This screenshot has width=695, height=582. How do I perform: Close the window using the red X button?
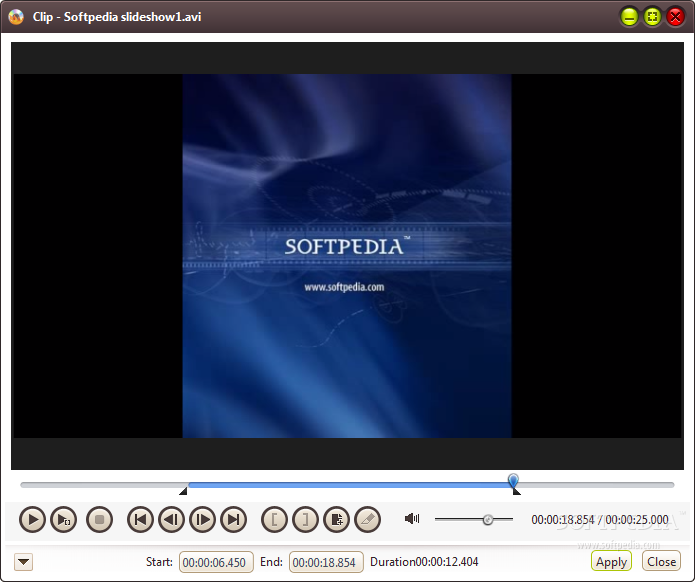click(x=675, y=17)
